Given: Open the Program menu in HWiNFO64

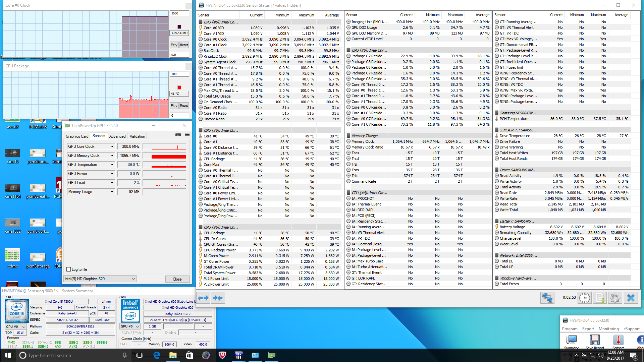Looking at the screenshot, I should [x=570, y=329].
